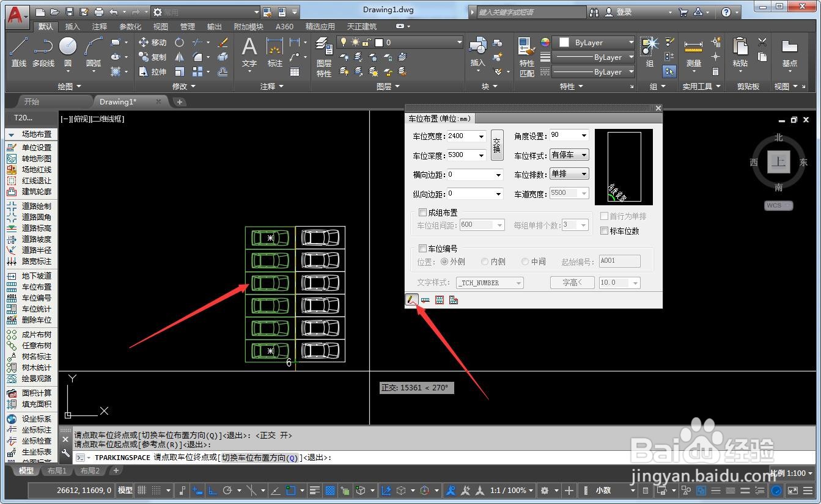Open the object color ByLayer swatch dropdown
Image resolution: width=821 pixels, height=504 pixels.
pyautogui.click(x=594, y=42)
